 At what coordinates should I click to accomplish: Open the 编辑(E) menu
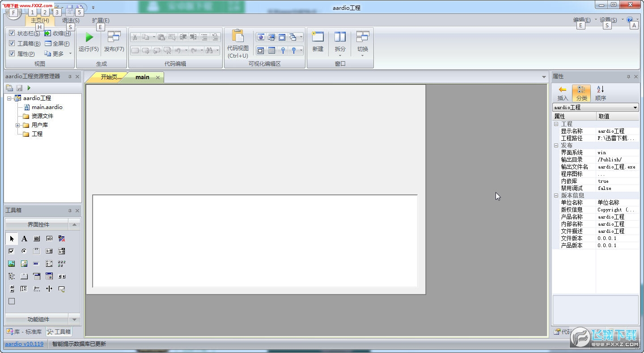(x=581, y=20)
